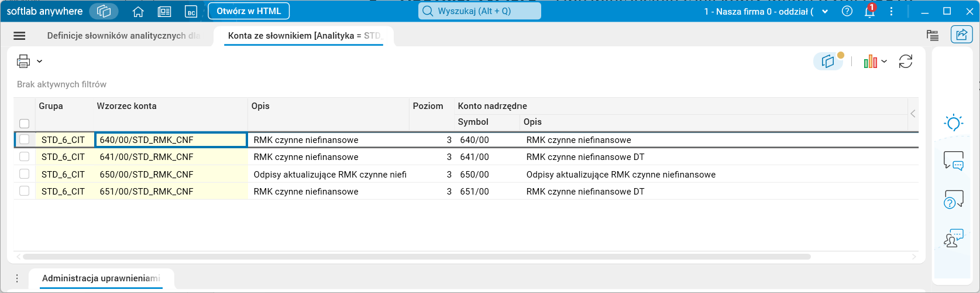This screenshot has height=293, width=980.
Task: Select cell 641/00/STD_RMK_CNF
Action: pyautogui.click(x=171, y=157)
